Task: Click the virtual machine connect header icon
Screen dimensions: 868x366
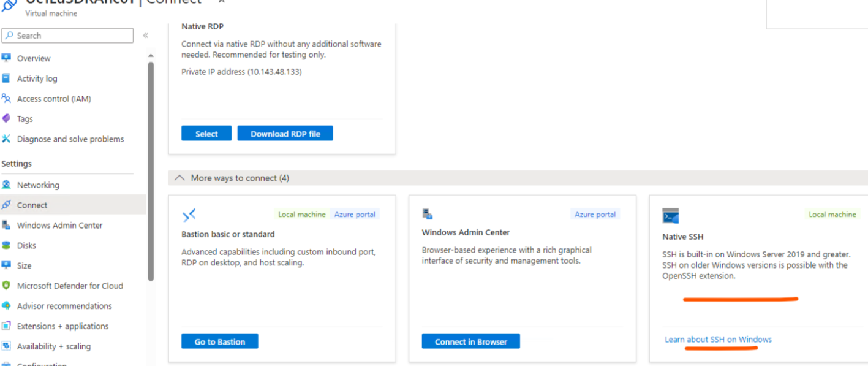Action: tap(9, 5)
